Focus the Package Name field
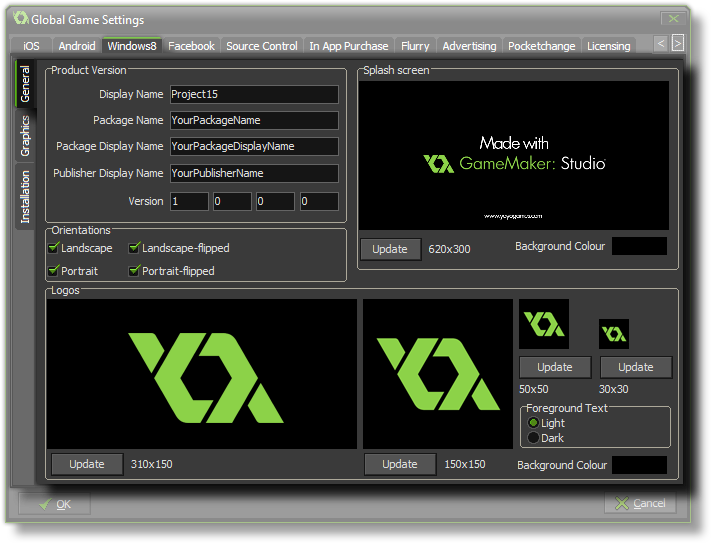 tap(254, 120)
